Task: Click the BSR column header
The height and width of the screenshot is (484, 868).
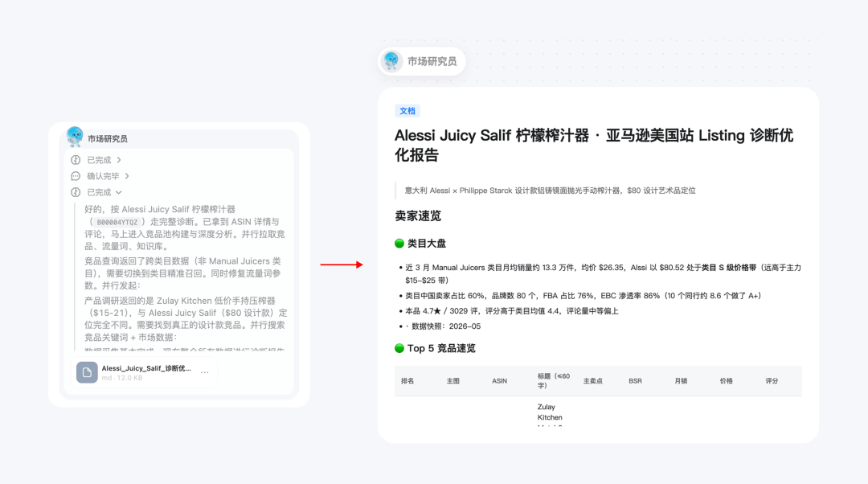Action: tap(635, 381)
